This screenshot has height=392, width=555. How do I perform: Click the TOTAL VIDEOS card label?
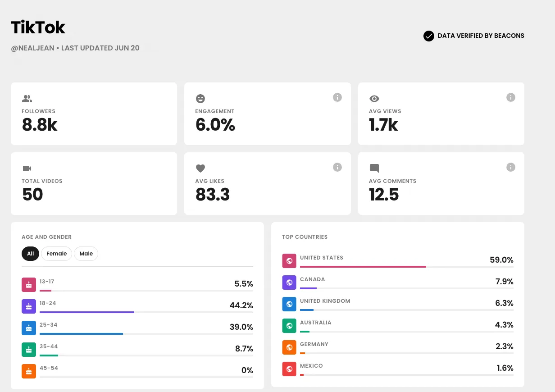click(x=42, y=181)
